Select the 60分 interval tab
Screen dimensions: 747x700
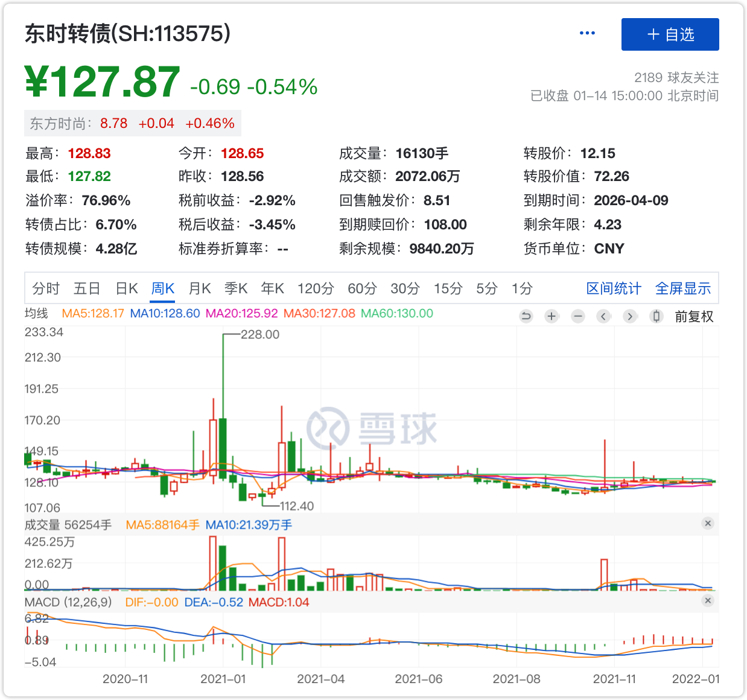362,288
